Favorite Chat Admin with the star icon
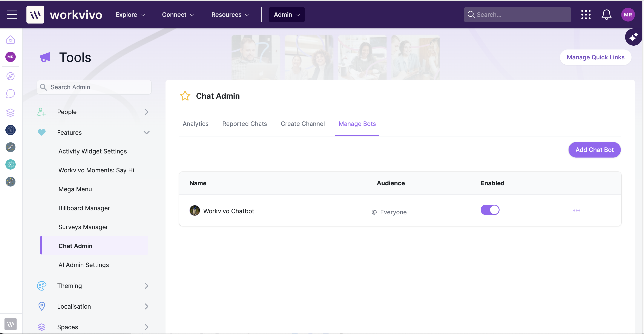The height and width of the screenshot is (334, 644). coord(185,96)
